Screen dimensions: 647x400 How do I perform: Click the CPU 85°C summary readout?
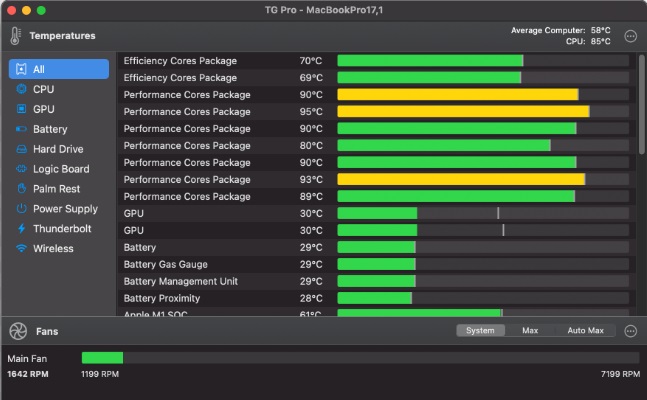coord(588,41)
